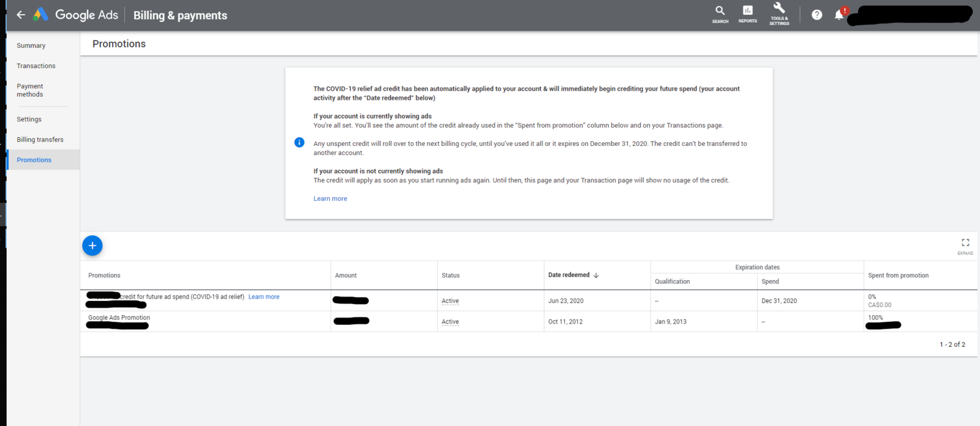Image resolution: width=980 pixels, height=426 pixels.
Task: Click the 1 - 2 of 2 pagination text
Action: 952,344
